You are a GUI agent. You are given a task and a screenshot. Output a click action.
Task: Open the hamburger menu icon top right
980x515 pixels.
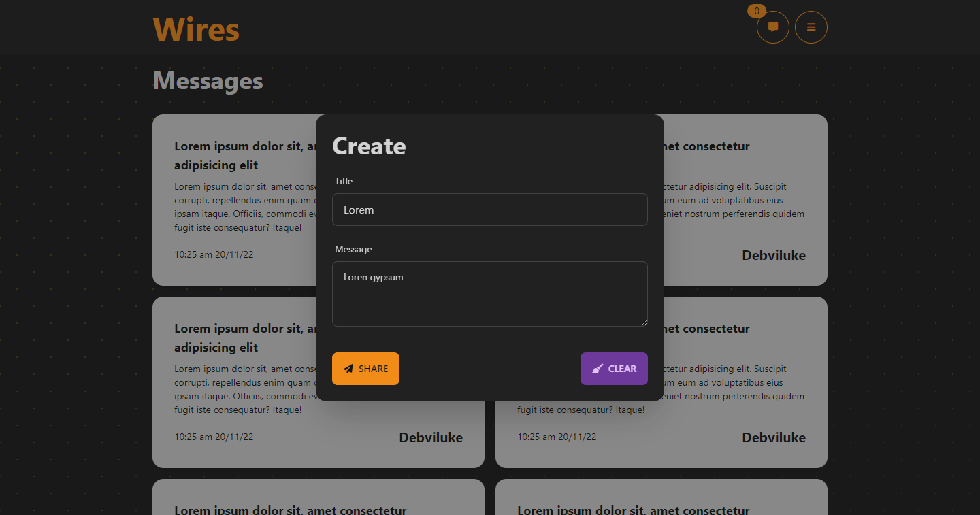(x=811, y=27)
